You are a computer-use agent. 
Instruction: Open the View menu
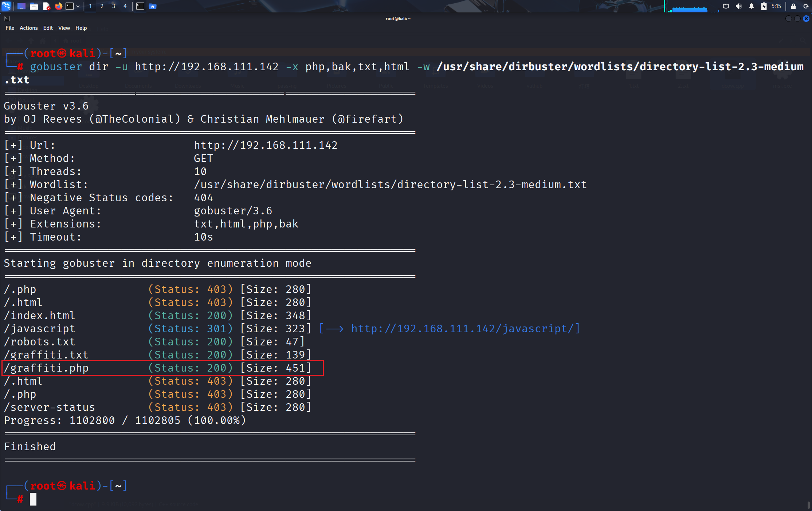pyautogui.click(x=64, y=28)
